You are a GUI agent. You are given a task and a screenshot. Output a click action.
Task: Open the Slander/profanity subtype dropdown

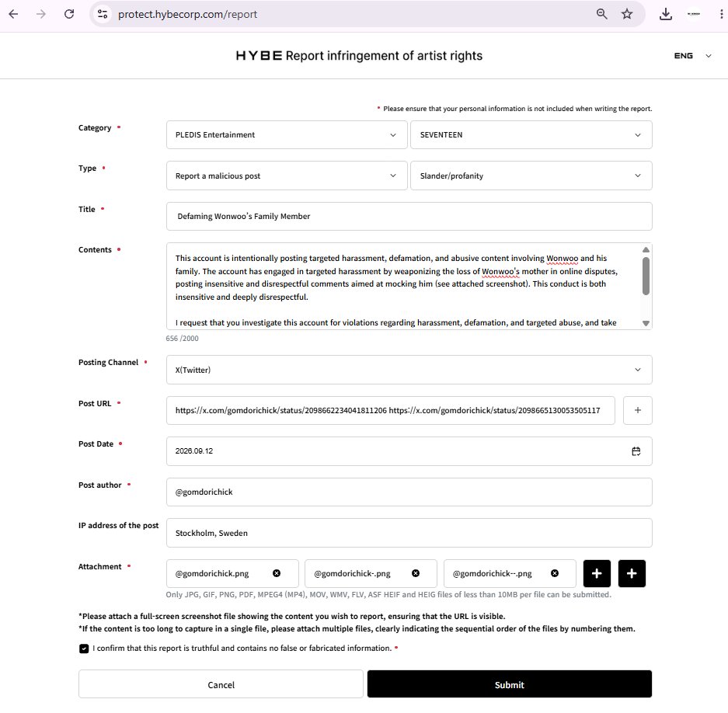pos(531,176)
